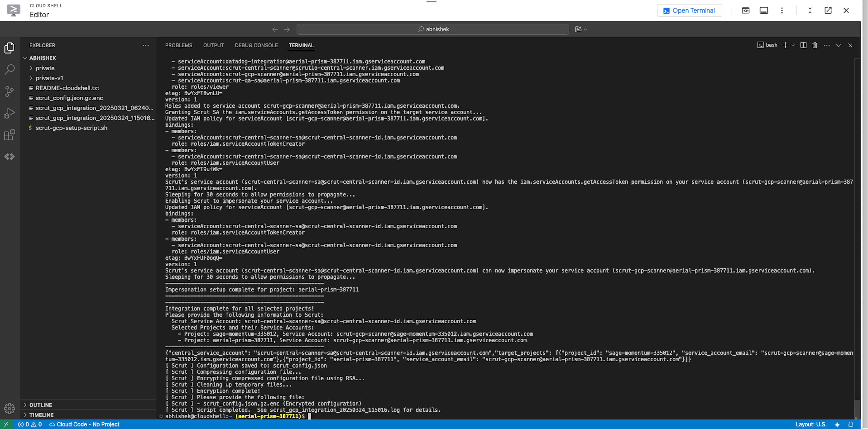Open the Cloud Code activity bar icon
This screenshot has height=429, width=868.
(9, 157)
